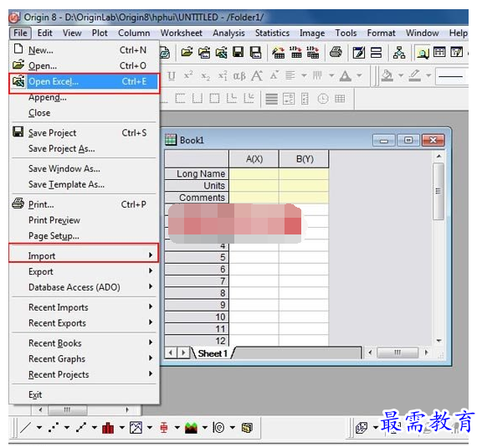Click the Line plot icon
This screenshot has width=482, height=448.
coord(25,427)
